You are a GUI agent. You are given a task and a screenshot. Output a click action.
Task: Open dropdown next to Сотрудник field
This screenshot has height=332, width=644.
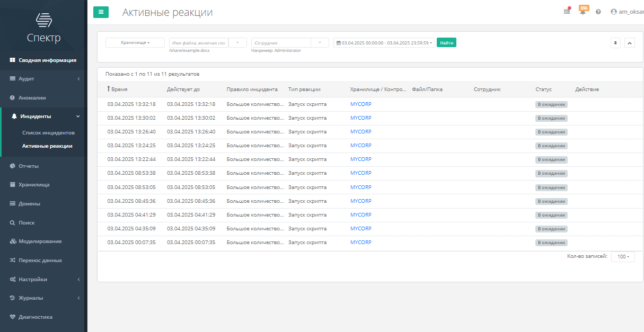320,42
